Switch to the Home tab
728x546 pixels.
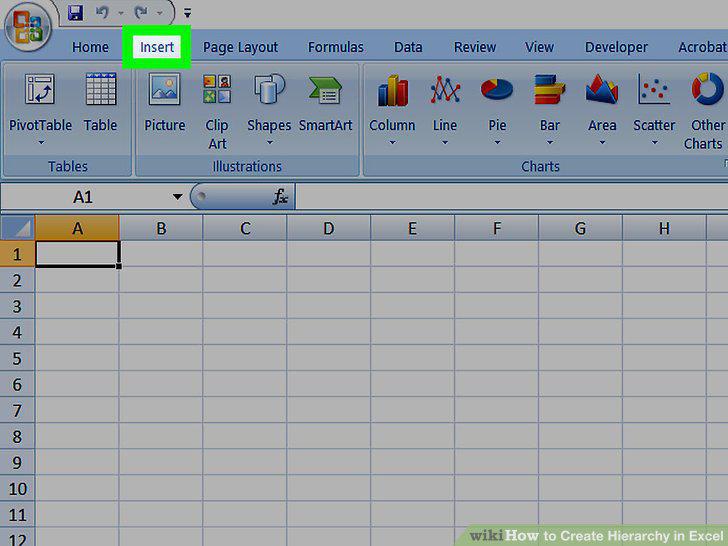pos(91,47)
